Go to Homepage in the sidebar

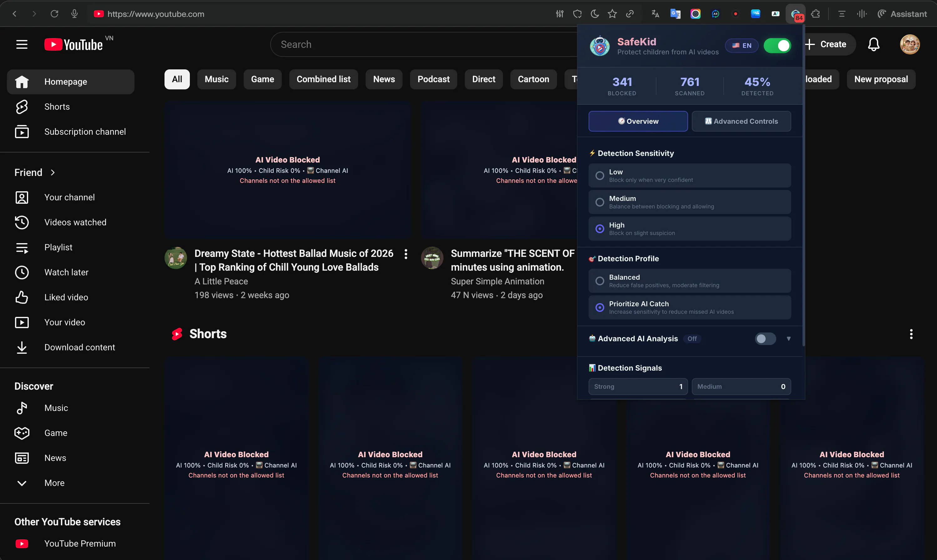(71, 82)
